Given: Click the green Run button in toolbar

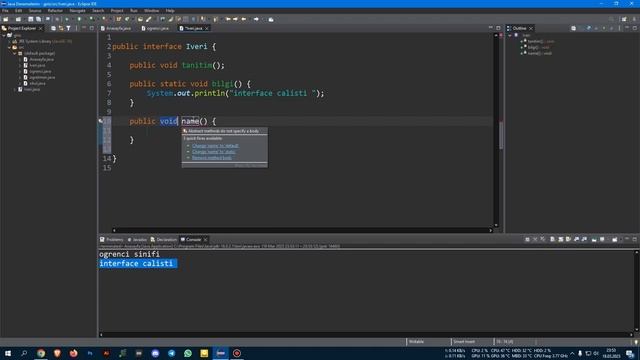Looking at the screenshot, I should 79,19.
